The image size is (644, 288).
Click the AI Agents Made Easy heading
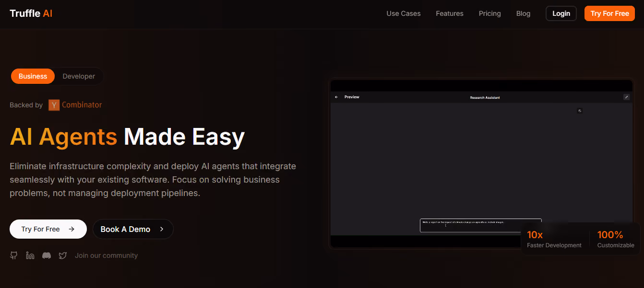pos(127,137)
